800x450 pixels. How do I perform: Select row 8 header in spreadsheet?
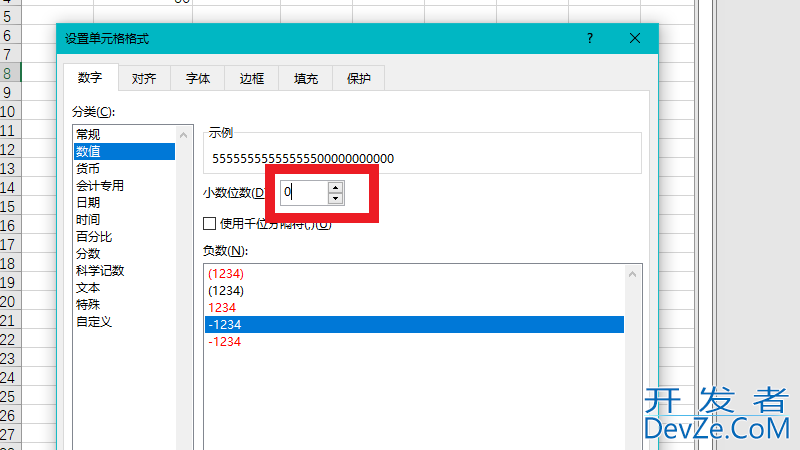click(10, 73)
